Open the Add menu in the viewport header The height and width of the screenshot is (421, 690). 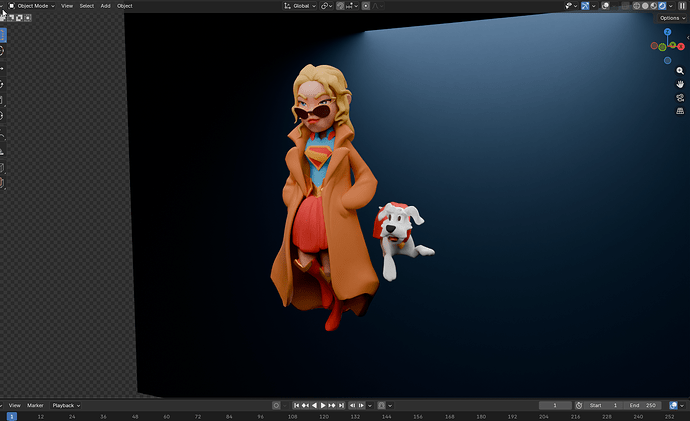(x=106, y=6)
